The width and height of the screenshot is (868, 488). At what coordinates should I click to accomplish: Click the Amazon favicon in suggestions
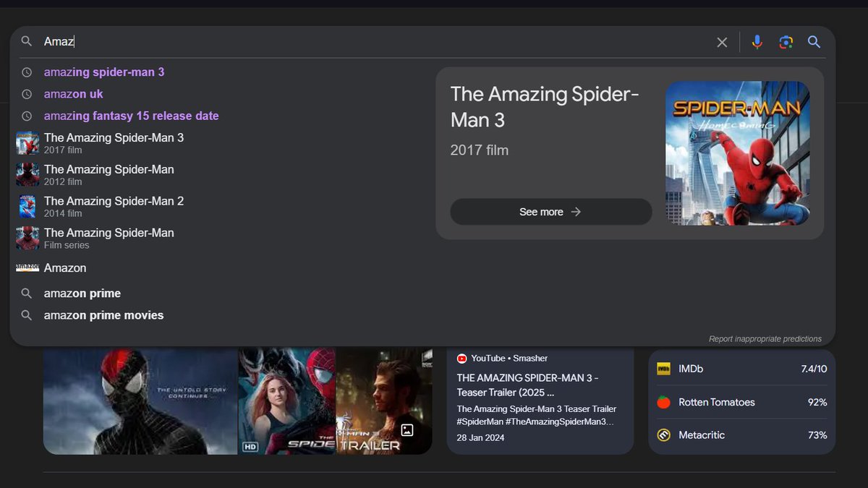point(27,267)
